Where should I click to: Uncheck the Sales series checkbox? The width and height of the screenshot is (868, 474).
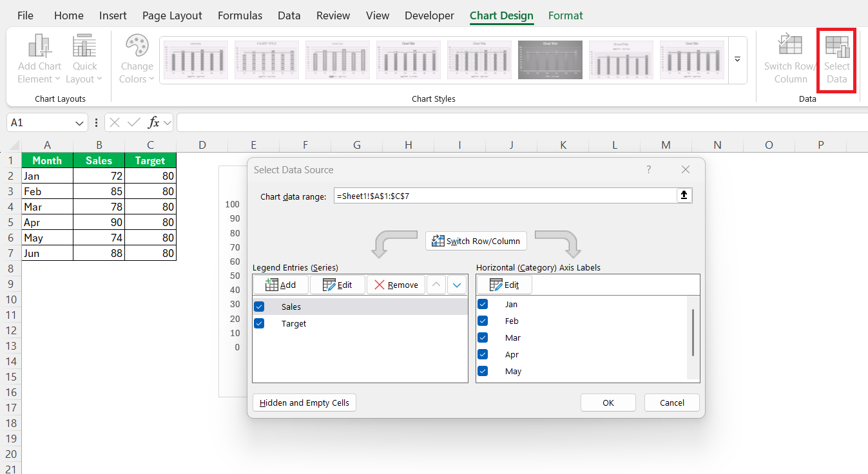tap(259, 307)
